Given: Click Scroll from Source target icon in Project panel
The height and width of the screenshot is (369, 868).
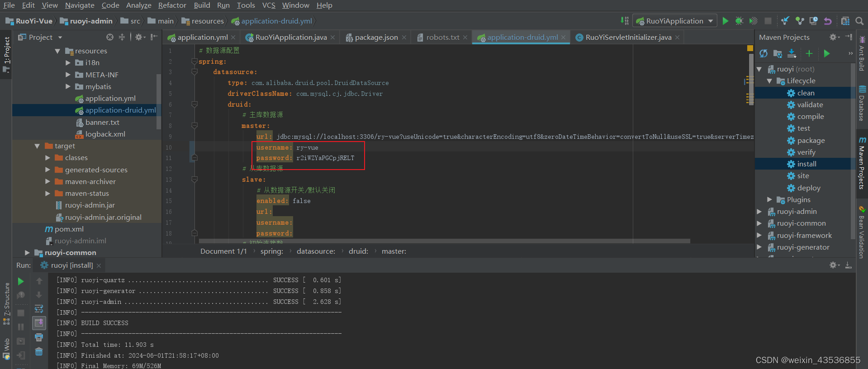Looking at the screenshot, I should click(x=110, y=37).
